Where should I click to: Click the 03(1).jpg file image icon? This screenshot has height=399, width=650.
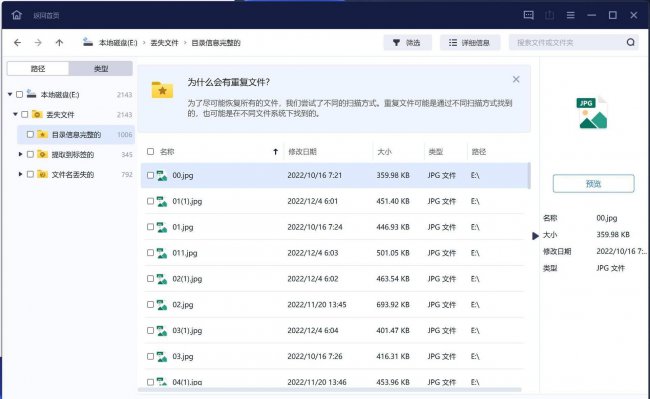[162, 331]
